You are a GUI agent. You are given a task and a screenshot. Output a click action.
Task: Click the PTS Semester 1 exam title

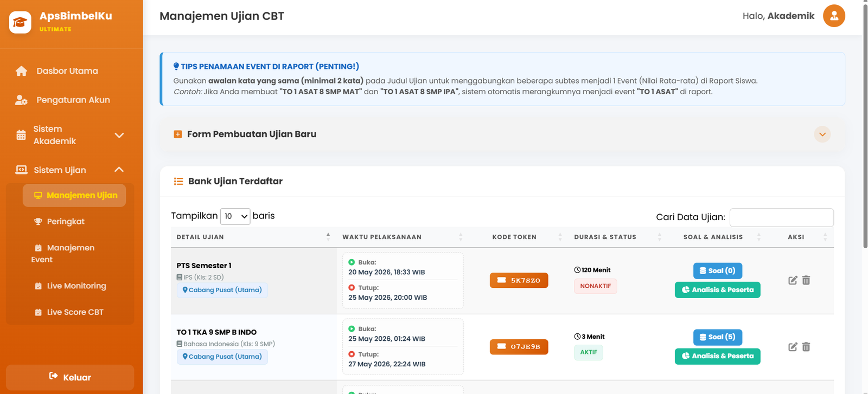coord(204,266)
